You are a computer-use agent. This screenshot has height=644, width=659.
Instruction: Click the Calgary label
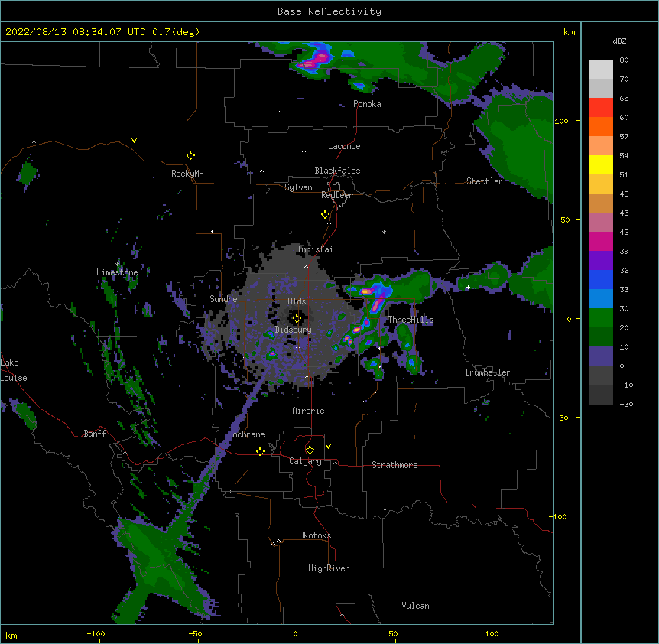pos(305,461)
